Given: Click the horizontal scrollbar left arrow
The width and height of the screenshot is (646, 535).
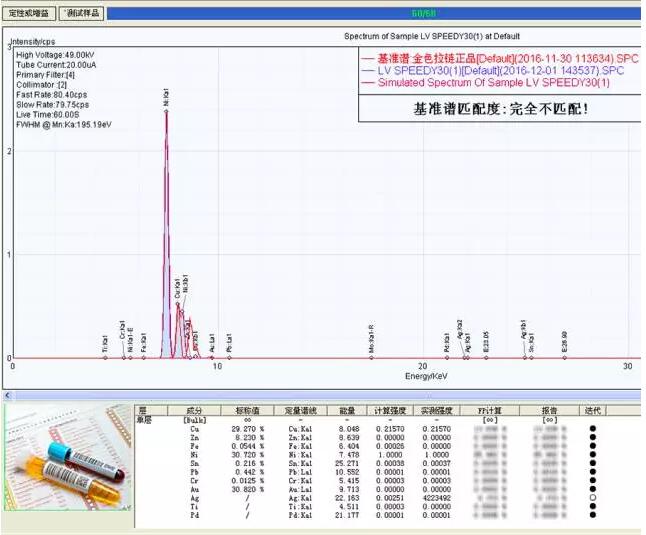Looking at the screenshot, I should coord(7,396).
